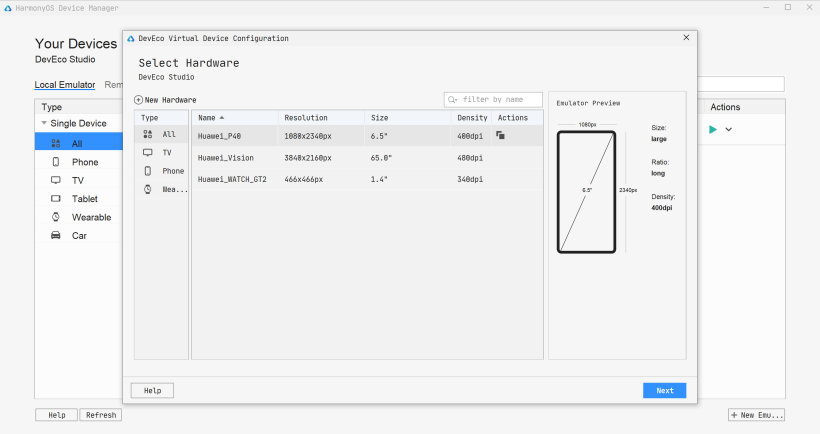The height and width of the screenshot is (434, 820).
Task: Select the Phone type in hardware dialog
Action: point(161,171)
